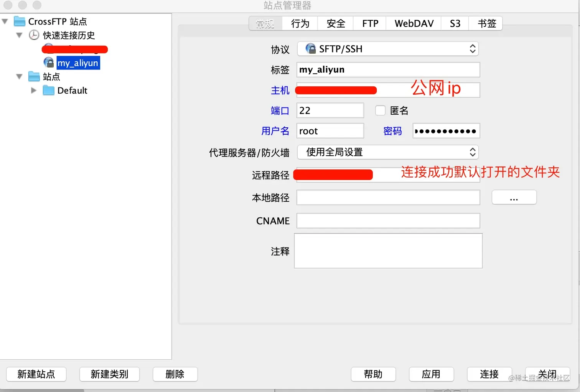Click the 密码 password field
This screenshot has height=392, width=580.
[x=447, y=131]
